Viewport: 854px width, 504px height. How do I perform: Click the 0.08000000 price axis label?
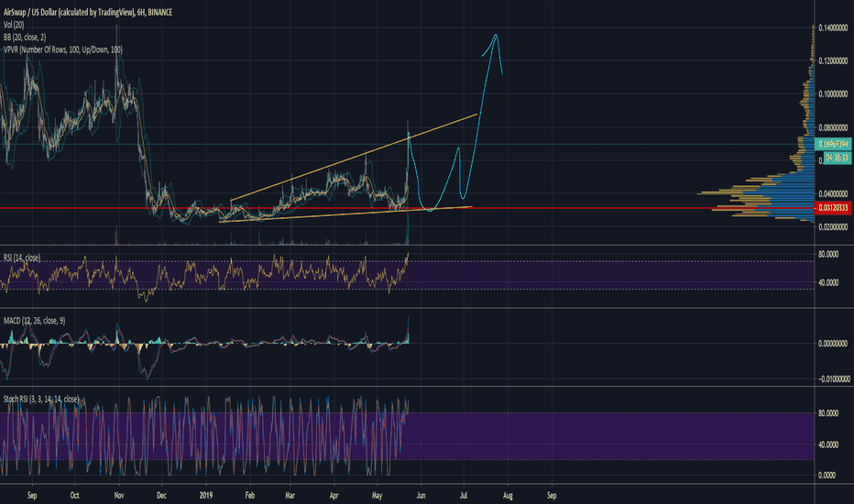point(833,127)
